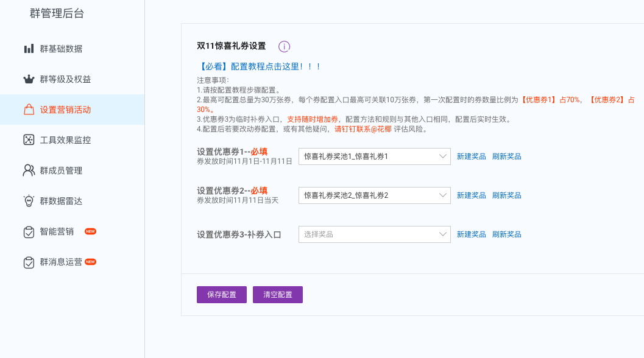This screenshot has height=358, width=644.
Task: Click the crown icon for 群等级及权益
Action: coord(29,79)
